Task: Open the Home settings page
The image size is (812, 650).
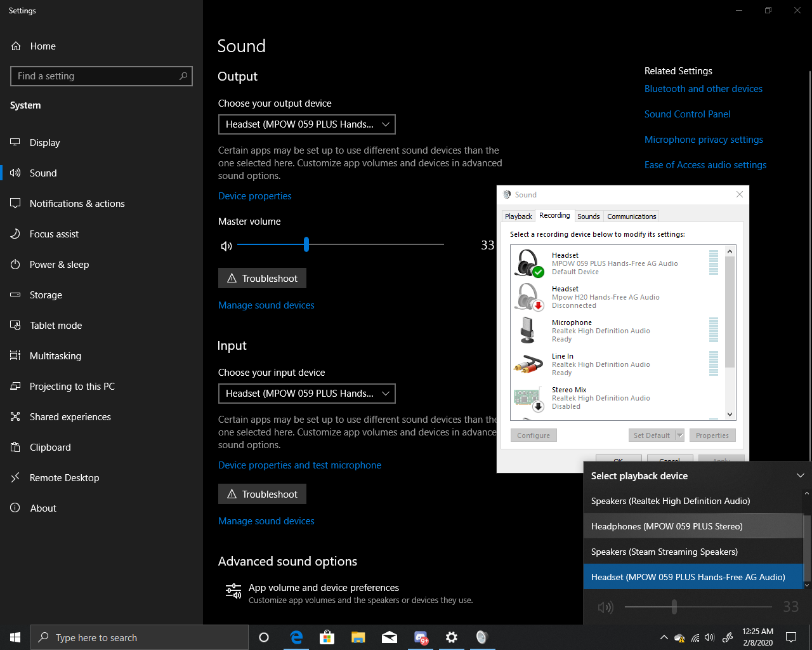Action: coord(33,46)
